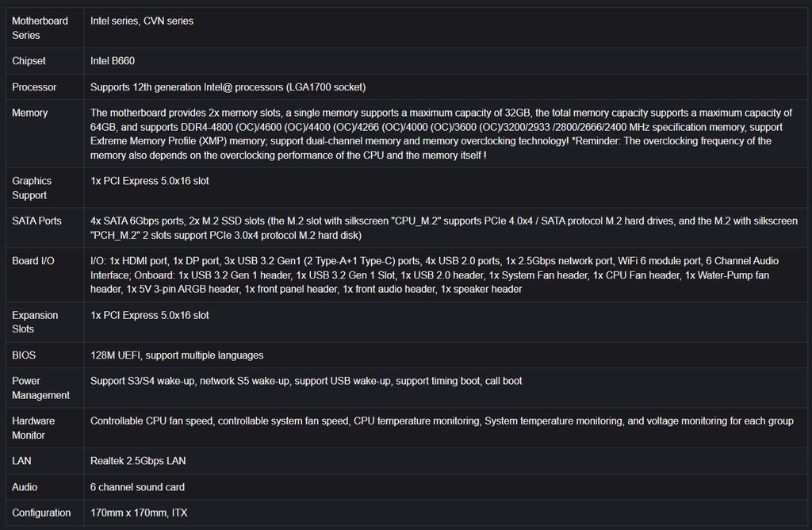812x530 pixels.
Task: Click the 170mm x 170mm, ITX value
Action: point(139,513)
